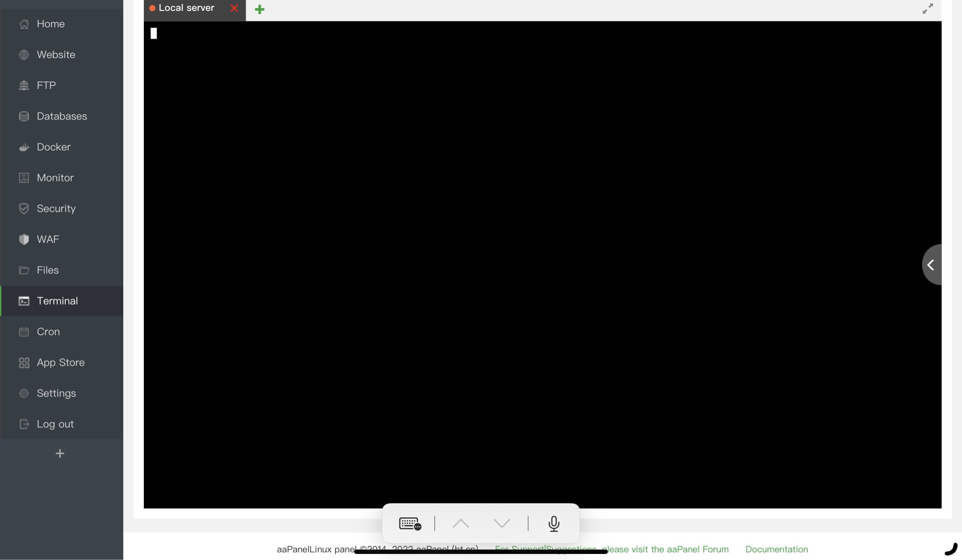Open the Files menu item
The height and width of the screenshot is (560, 962).
coord(48,270)
